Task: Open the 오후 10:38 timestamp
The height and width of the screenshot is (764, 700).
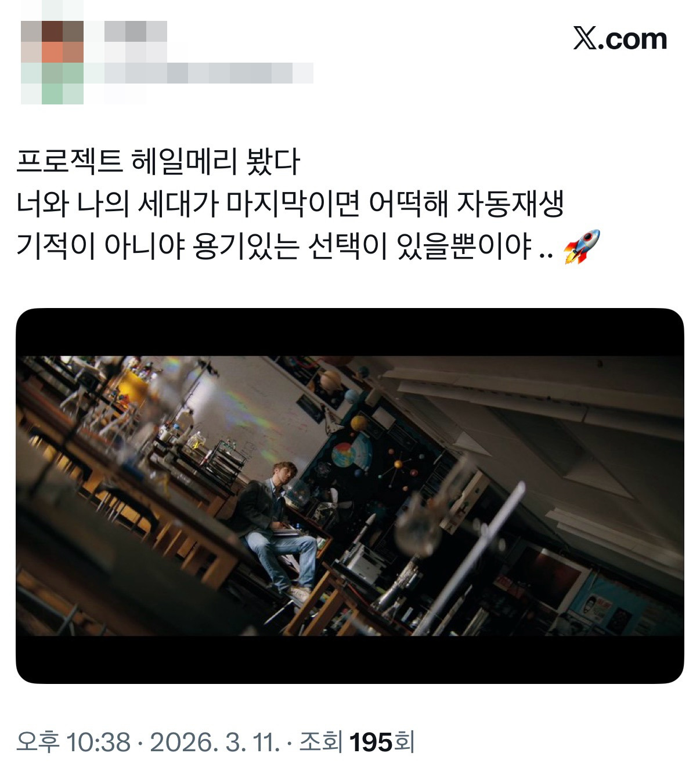Action: coord(73,741)
